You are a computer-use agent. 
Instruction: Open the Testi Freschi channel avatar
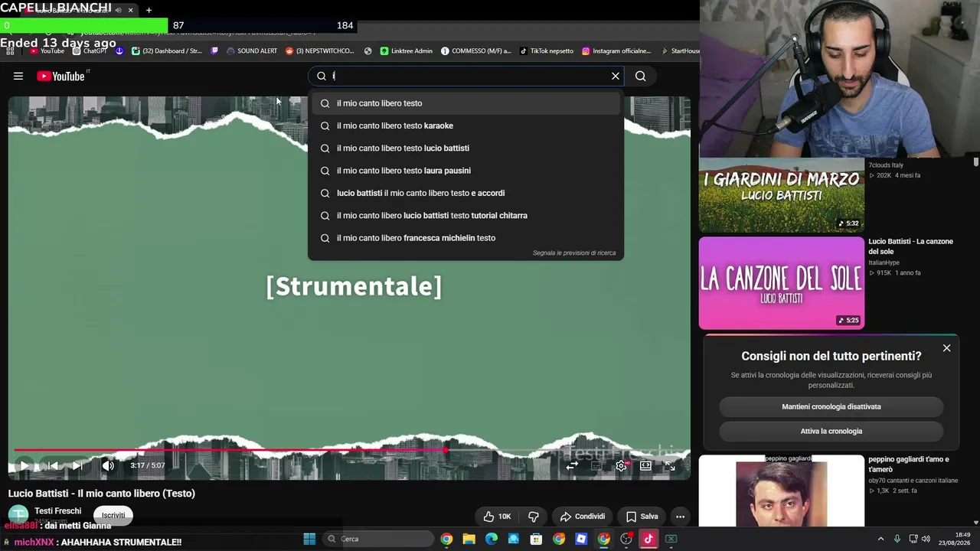[x=18, y=515]
